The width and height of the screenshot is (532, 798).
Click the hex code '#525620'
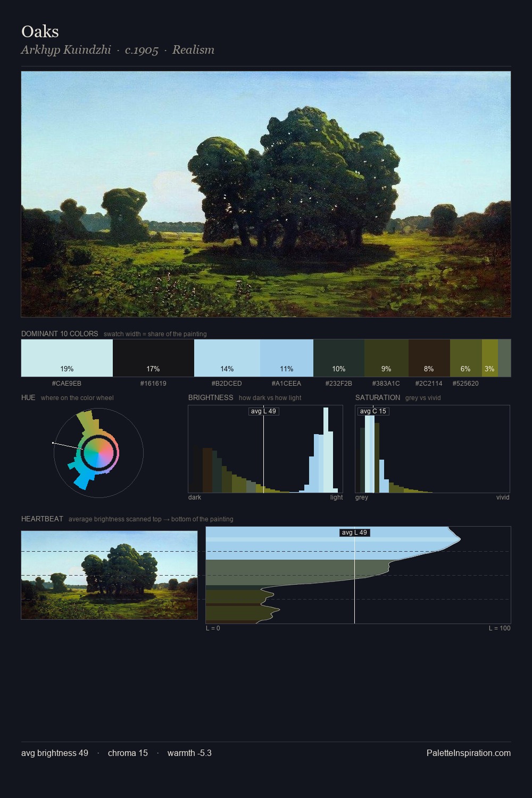[x=465, y=383]
